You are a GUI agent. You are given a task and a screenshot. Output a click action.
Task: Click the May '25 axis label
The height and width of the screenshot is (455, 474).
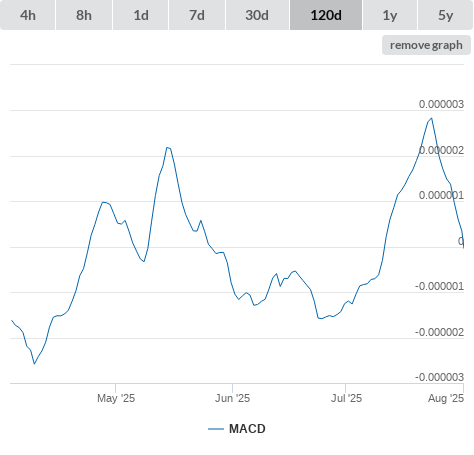(x=116, y=398)
